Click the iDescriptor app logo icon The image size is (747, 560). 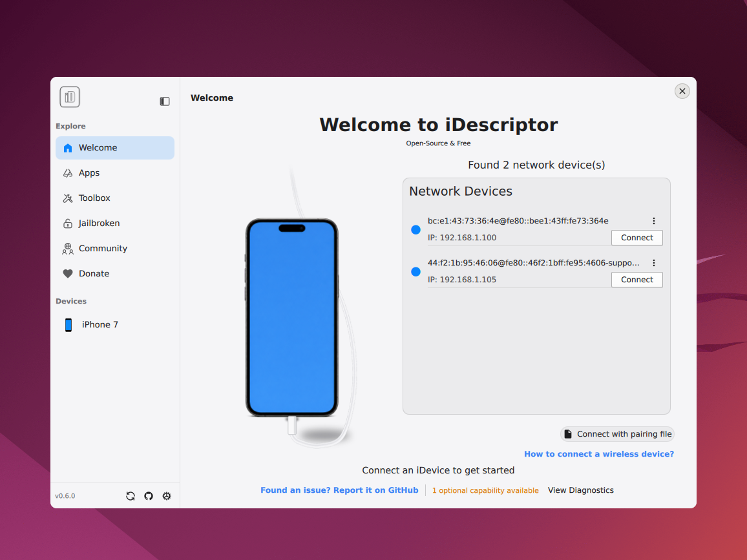pyautogui.click(x=70, y=97)
